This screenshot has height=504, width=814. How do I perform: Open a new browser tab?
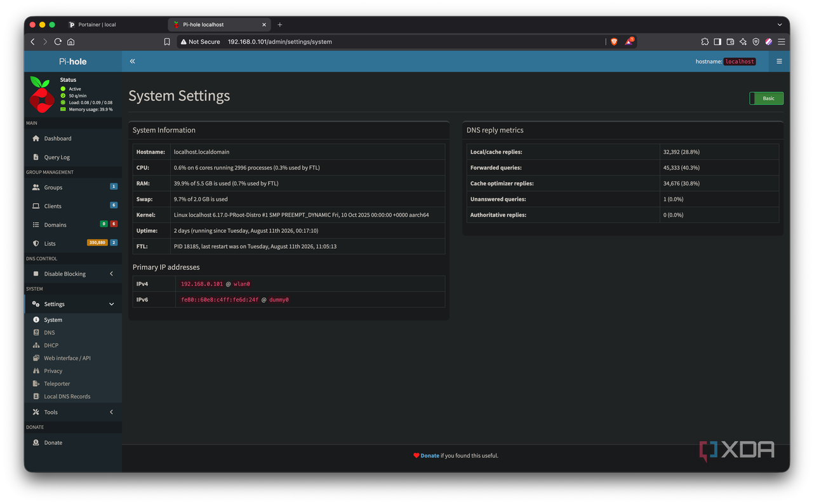point(280,25)
